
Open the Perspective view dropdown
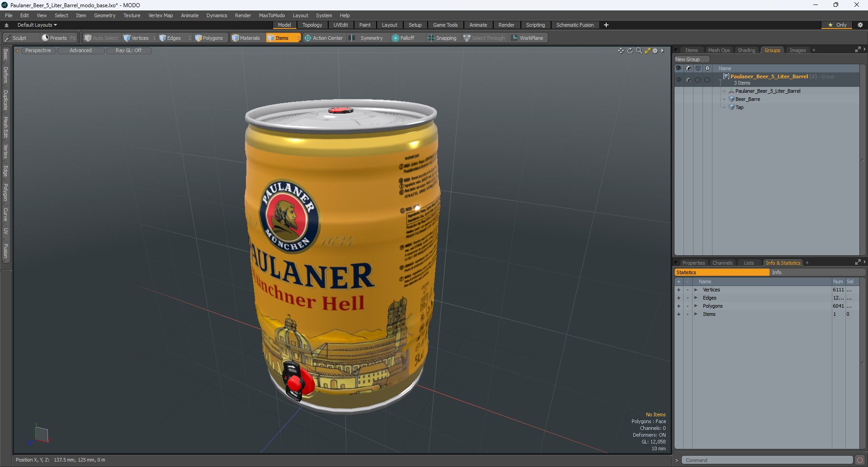click(x=38, y=51)
